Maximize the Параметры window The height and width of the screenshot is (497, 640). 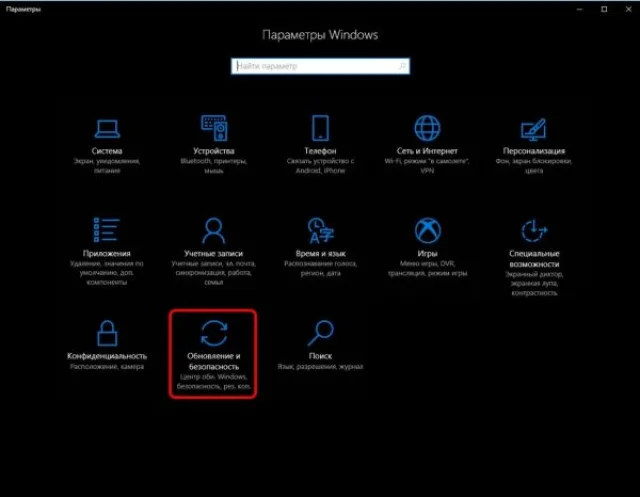[x=604, y=9]
